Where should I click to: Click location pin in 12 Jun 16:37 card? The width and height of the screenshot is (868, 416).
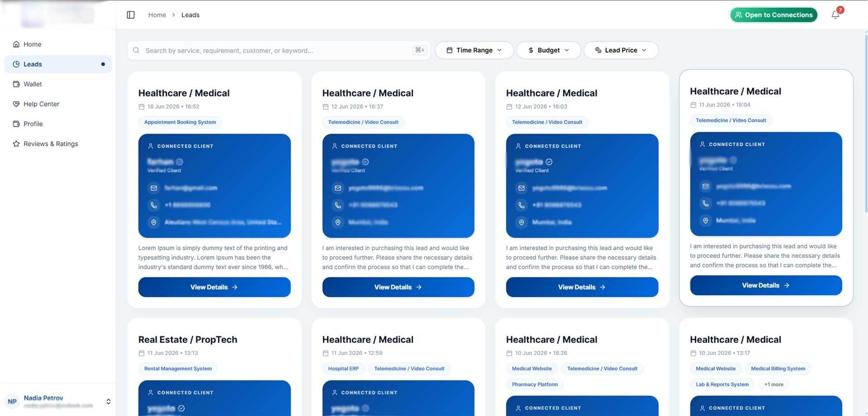click(338, 222)
